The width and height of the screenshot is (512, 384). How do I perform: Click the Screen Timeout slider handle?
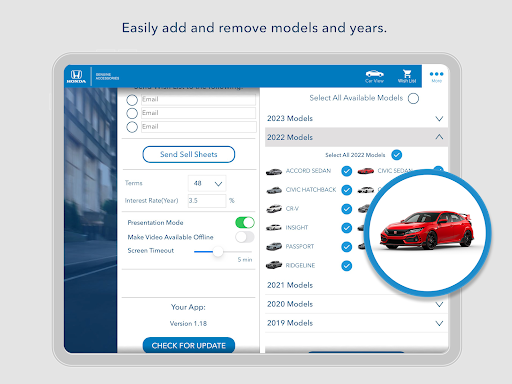218,252
